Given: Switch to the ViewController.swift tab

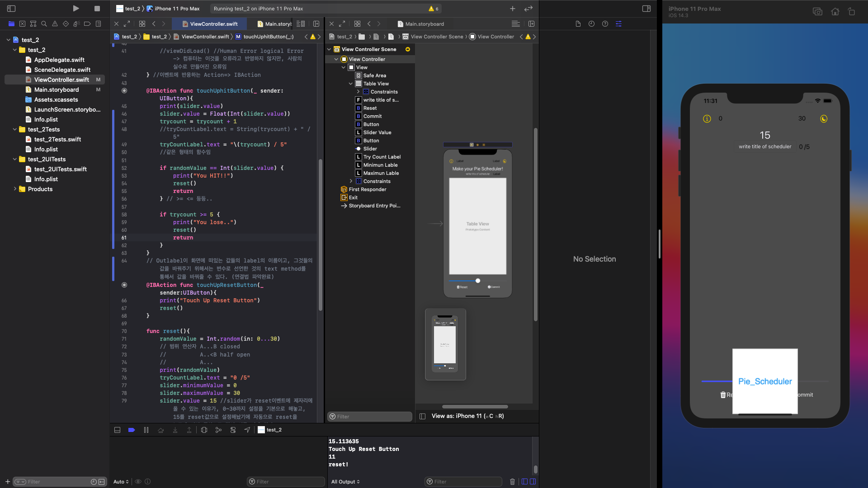Looking at the screenshot, I should 213,24.
